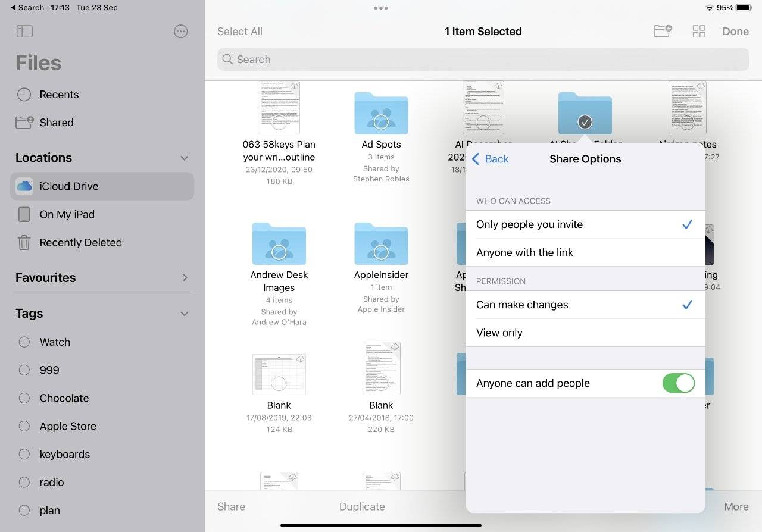Disable Anyone can add people

click(678, 383)
